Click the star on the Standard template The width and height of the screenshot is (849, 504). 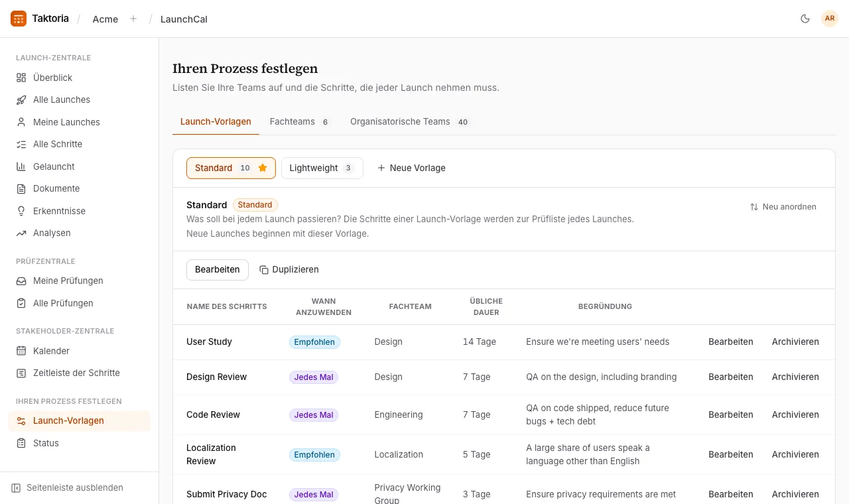coord(263,168)
